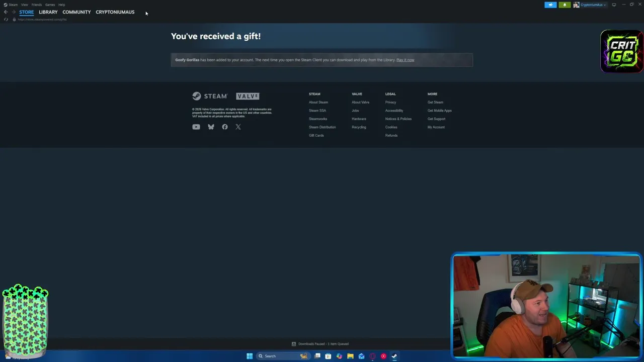644x362 pixels.
Task: Open the Get Support link
Action: point(436,119)
